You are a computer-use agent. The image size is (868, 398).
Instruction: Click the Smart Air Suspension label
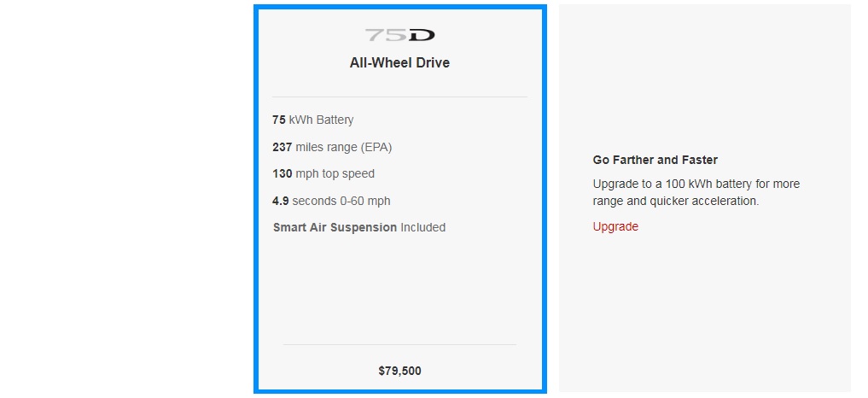[x=335, y=228]
